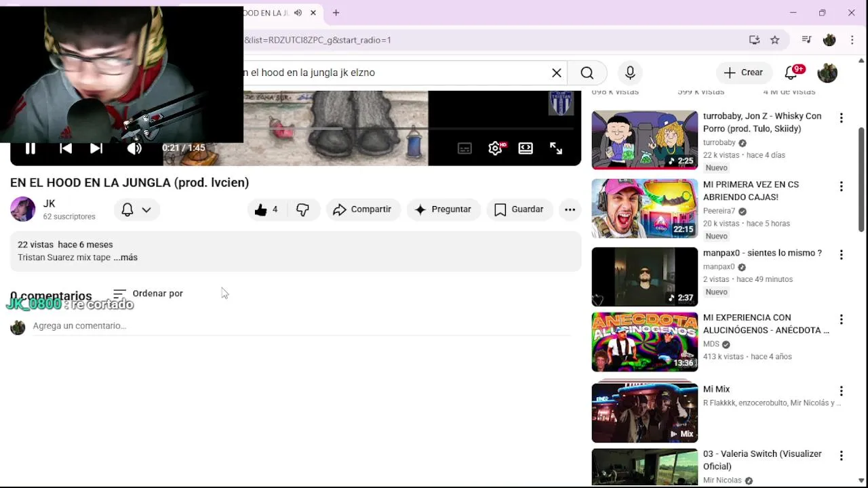This screenshot has height=488, width=868.
Task: Focus the YouTube search input
Action: (397, 73)
